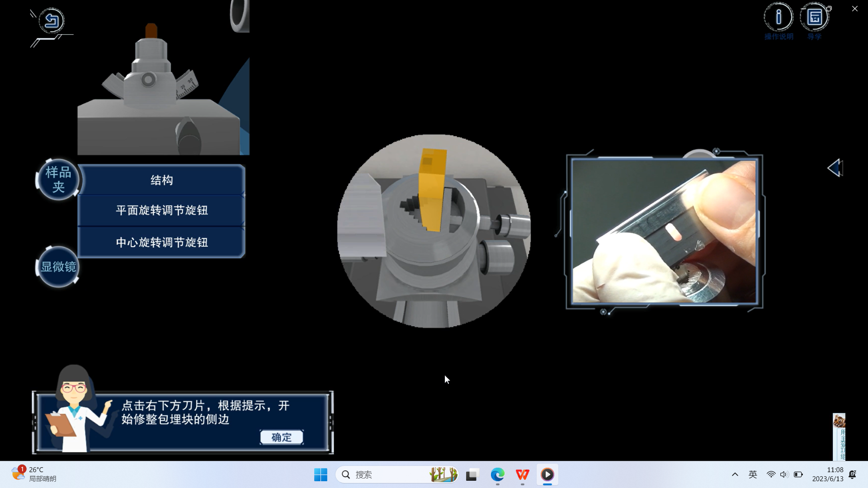Click the back return arrow icon
Image resolution: width=868 pixels, height=488 pixels.
(52, 21)
